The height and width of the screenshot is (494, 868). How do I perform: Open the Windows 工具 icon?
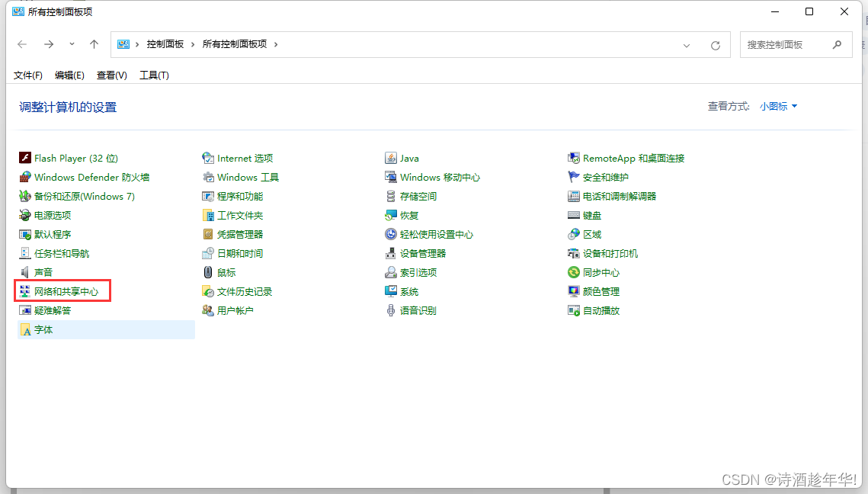coord(207,177)
